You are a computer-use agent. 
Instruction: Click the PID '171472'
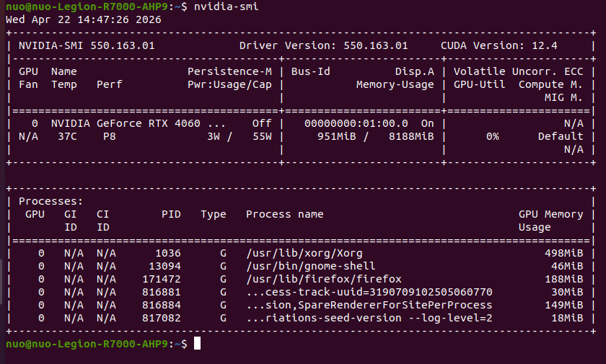point(161,279)
